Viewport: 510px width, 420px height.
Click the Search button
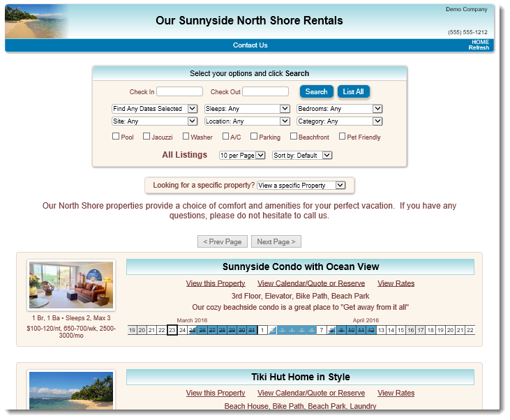317,91
